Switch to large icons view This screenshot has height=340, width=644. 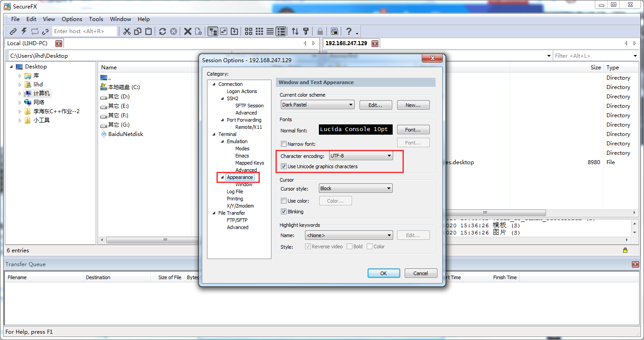pyautogui.click(x=249, y=31)
